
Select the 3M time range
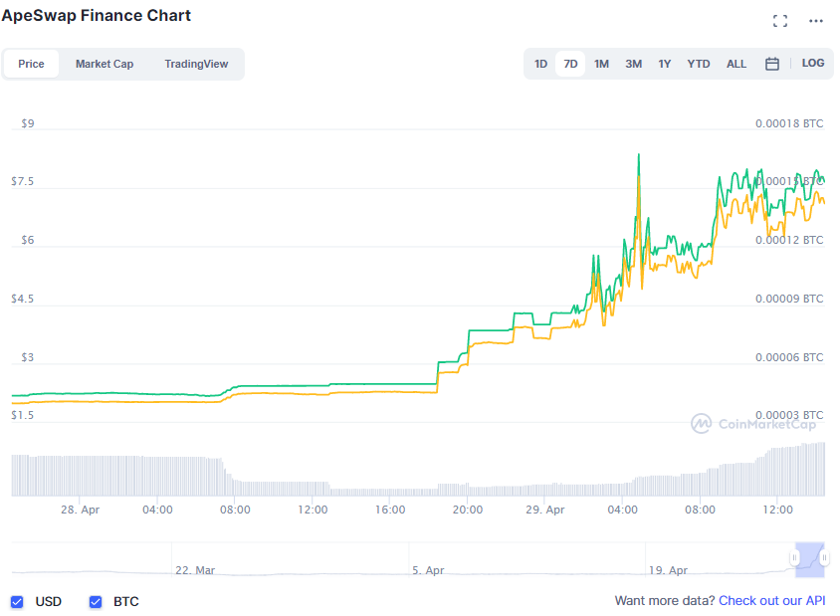[x=633, y=64]
